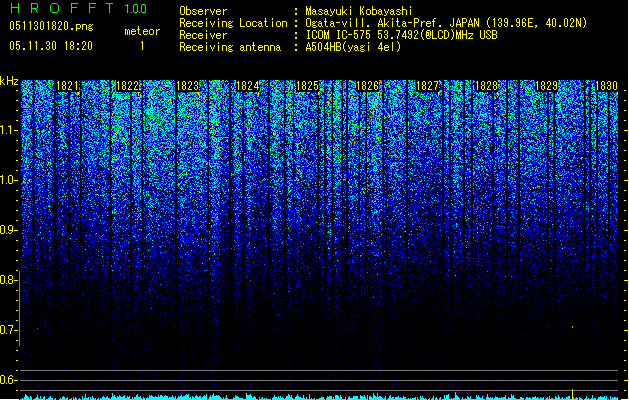Click the date stamp 05.11.30 18:20

[51, 46]
